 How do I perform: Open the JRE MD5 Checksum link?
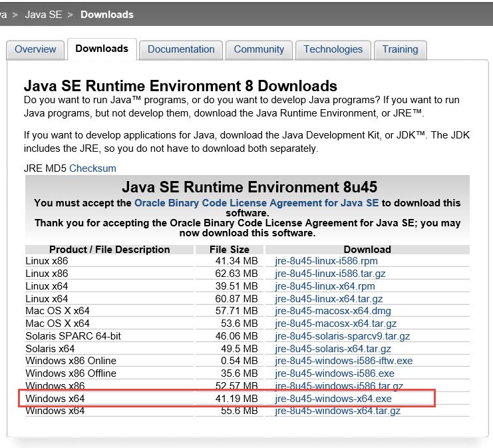(x=92, y=168)
